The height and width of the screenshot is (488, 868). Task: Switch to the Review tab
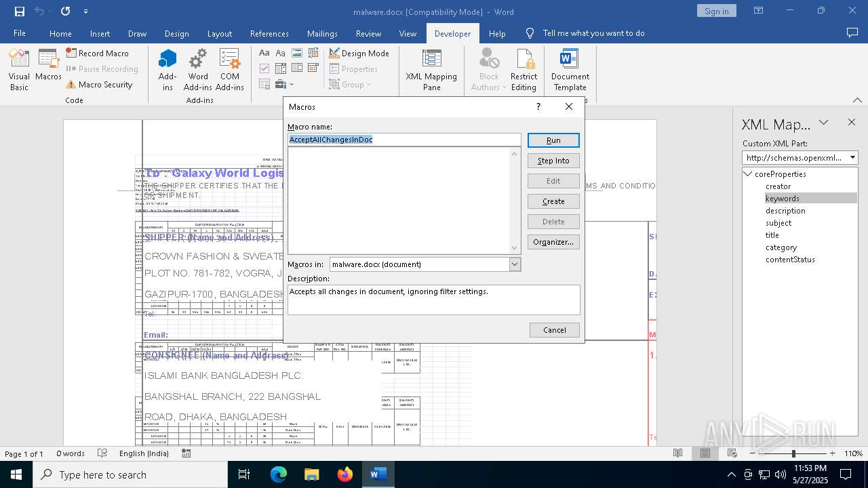coord(368,33)
